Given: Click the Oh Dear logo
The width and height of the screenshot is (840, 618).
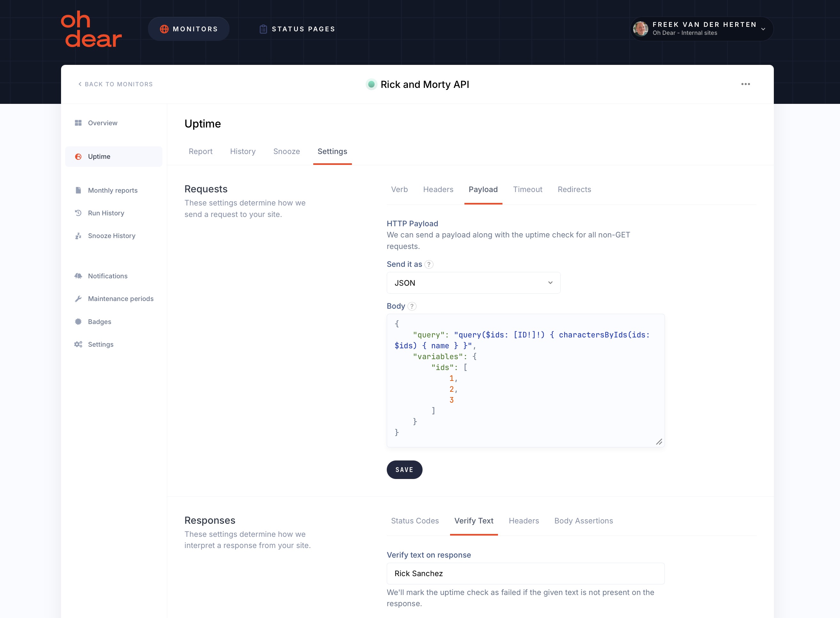Looking at the screenshot, I should pos(91,29).
